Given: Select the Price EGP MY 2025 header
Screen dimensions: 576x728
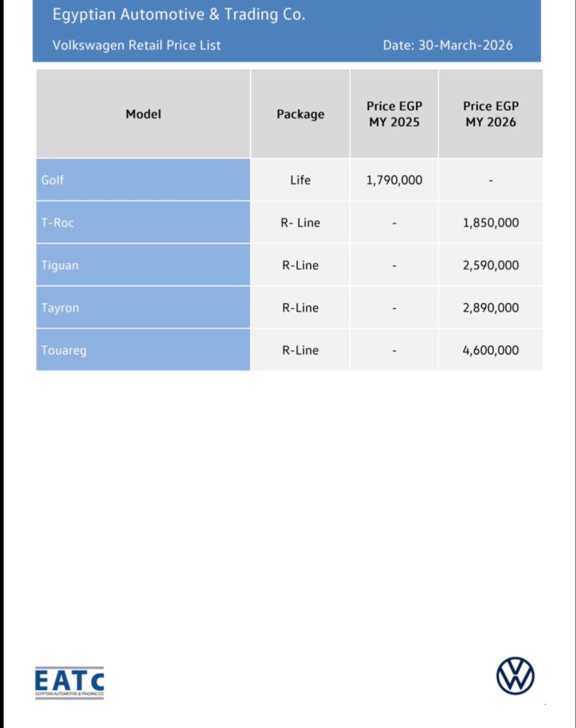Looking at the screenshot, I should [394, 114].
